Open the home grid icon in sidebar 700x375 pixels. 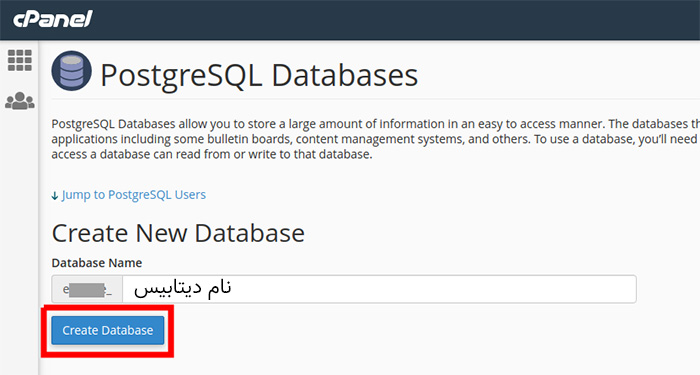[20, 60]
